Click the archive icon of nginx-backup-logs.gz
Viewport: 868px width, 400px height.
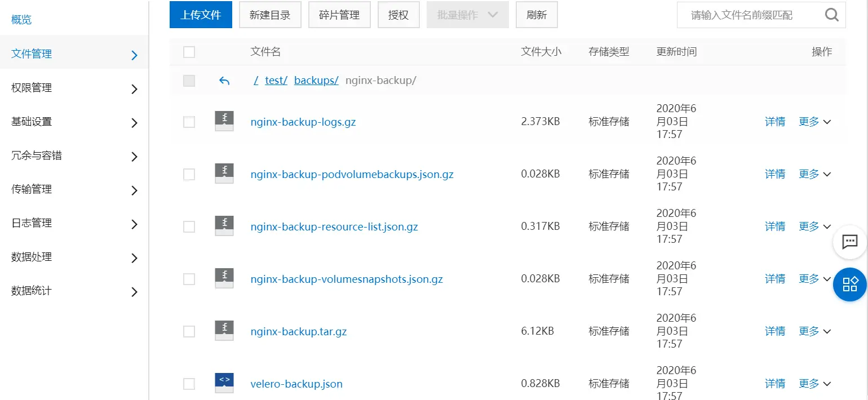coord(224,121)
